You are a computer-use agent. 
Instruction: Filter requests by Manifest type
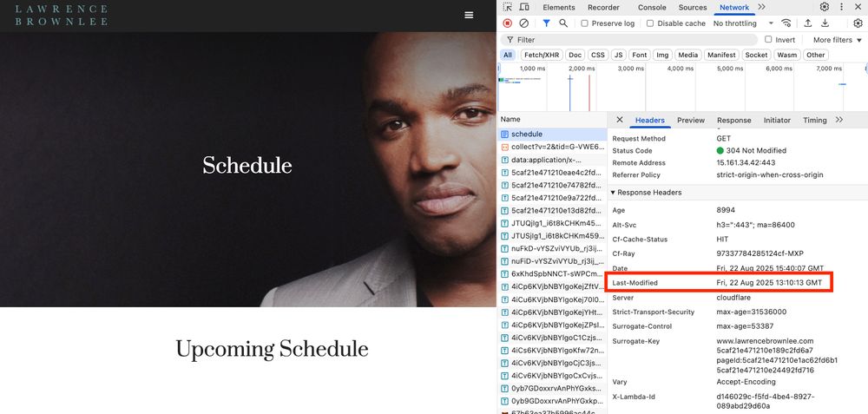pos(722,55)
